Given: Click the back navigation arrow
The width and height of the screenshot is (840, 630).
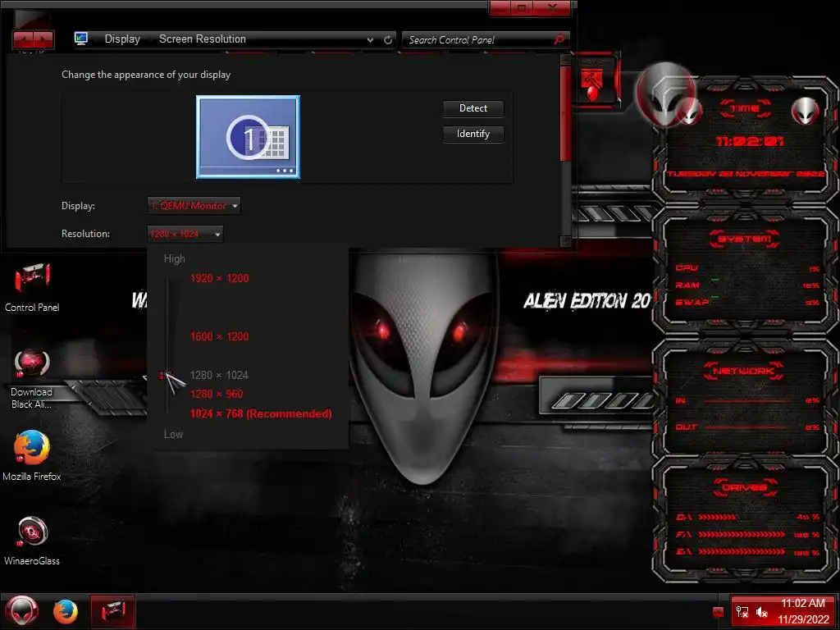Looking at the screenshot, I should (x=24, y=39).
